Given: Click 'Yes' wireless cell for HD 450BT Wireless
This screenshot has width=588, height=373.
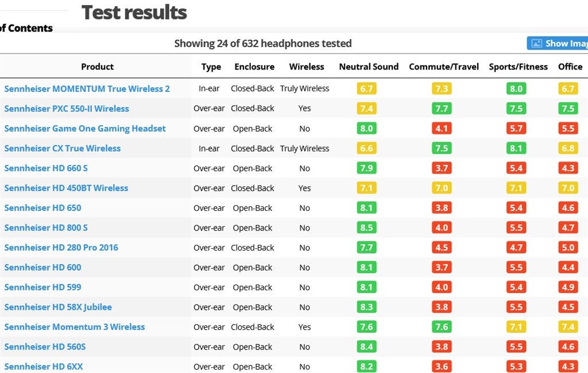Looking at the screenshot, I should (304, 188).
